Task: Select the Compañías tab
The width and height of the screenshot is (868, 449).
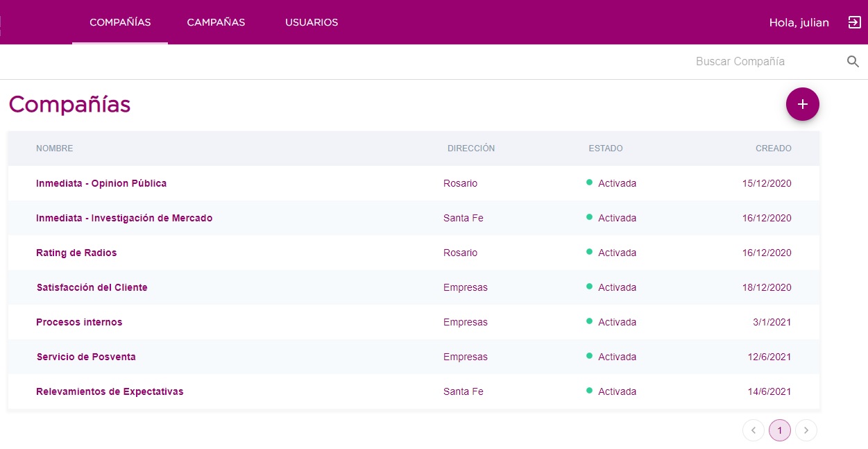Action: click(x=120, y=22)
